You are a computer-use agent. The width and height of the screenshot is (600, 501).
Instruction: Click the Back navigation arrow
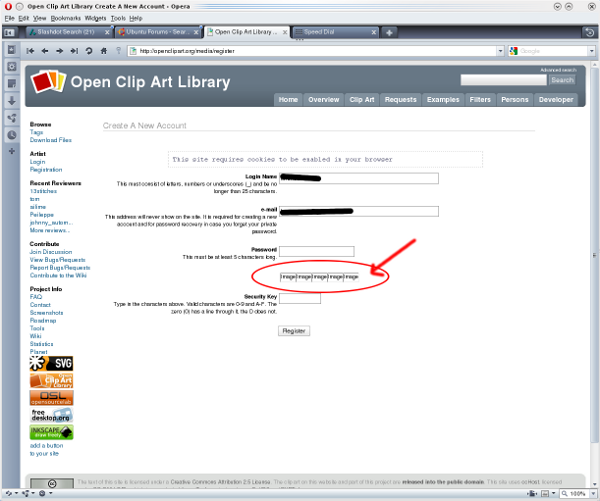[45, 50]
